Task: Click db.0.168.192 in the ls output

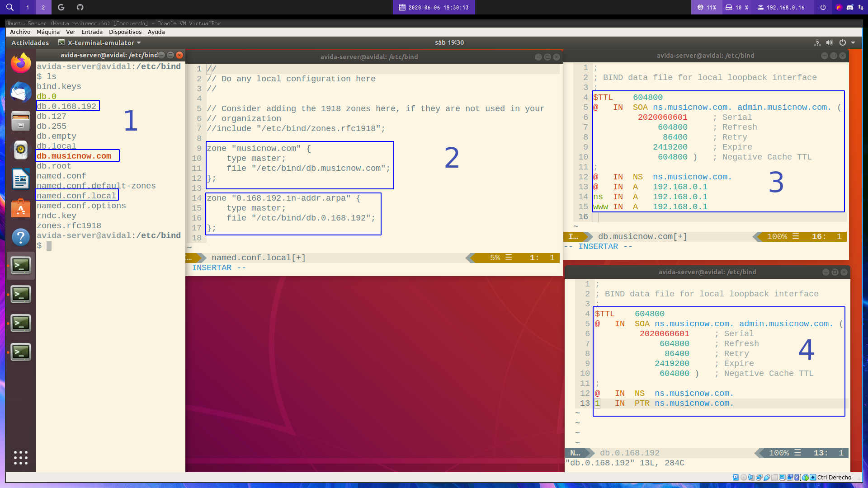Action: (x=66, y=106)
